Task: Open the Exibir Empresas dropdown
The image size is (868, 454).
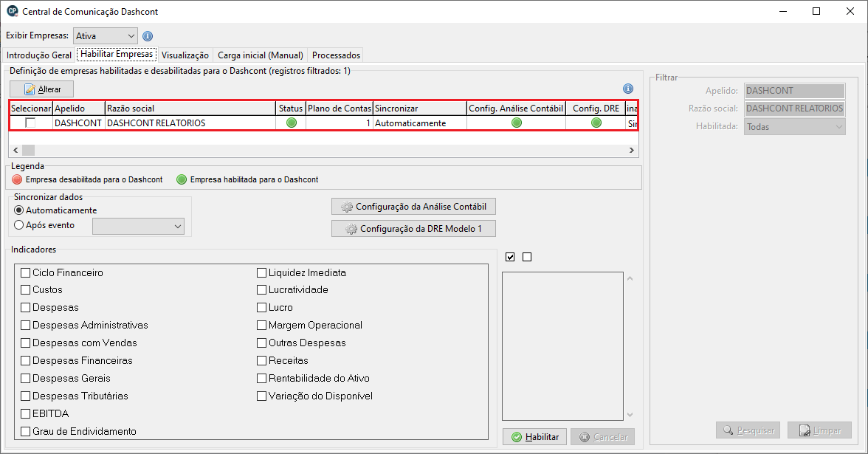Action: click(x=105, y=36)
